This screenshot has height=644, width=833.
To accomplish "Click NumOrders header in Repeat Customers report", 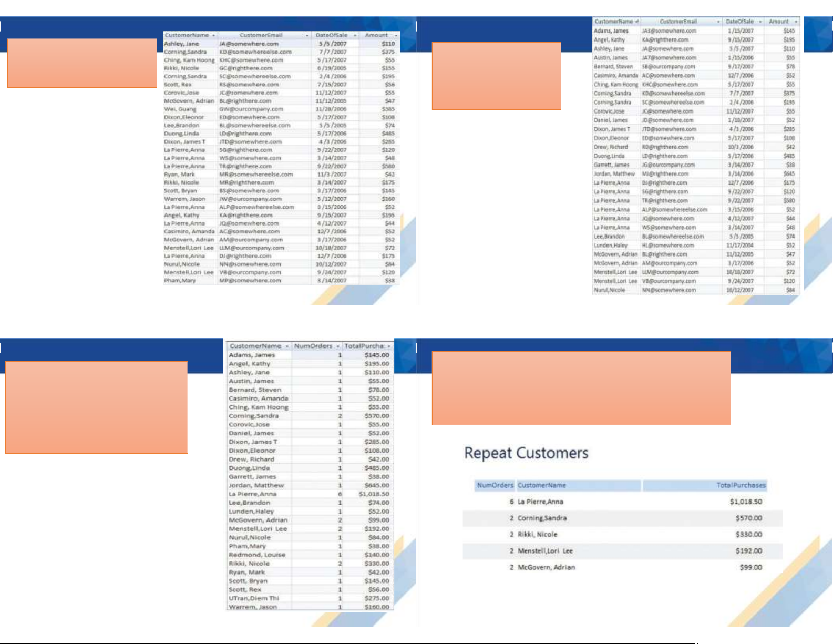I will click(x=495, y=485).
